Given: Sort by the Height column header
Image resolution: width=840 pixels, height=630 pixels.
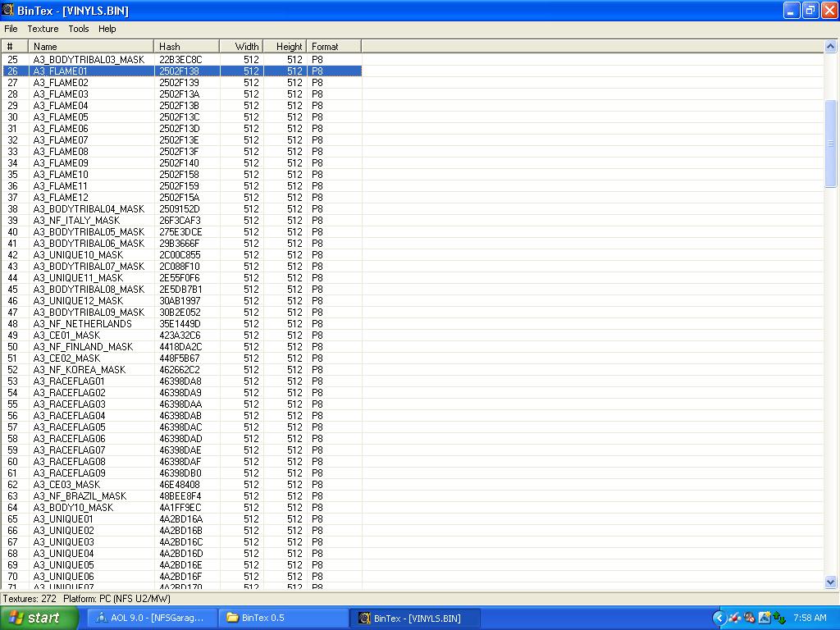Looking at the screenshot, I should click(285, 47).
